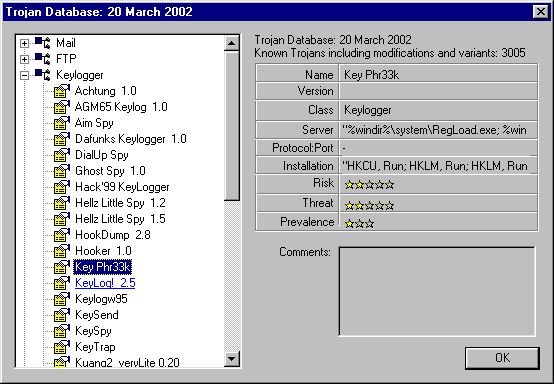Screen dimensions: 554x384
Task: Click the icon beside Aim Spy
Action: click(x=62, y=123)
